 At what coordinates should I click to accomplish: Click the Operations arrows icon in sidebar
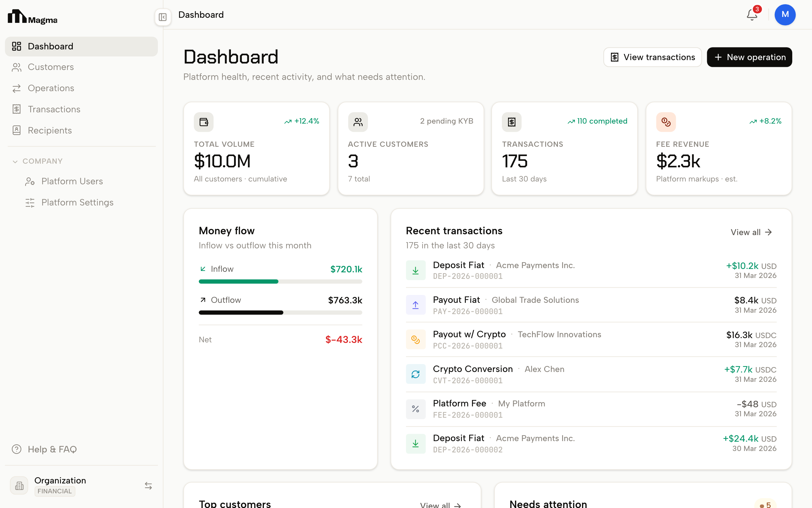click(16, 88)
